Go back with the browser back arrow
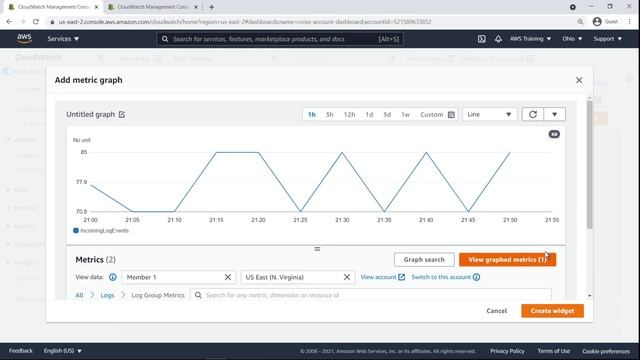The height and width of the screenshot is (360, 640). [x=9, y=22]
